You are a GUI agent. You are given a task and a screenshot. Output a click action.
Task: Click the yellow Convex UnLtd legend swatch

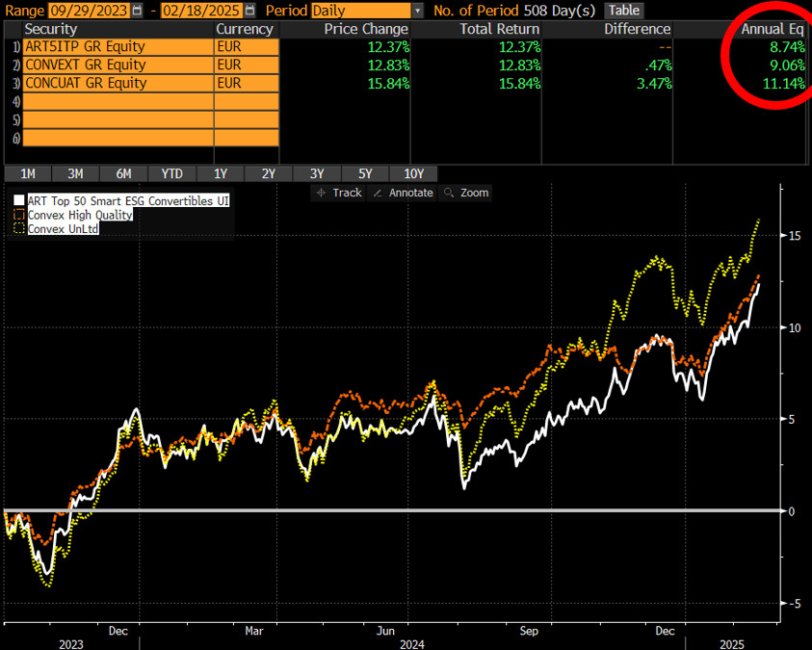pos(19,228)
